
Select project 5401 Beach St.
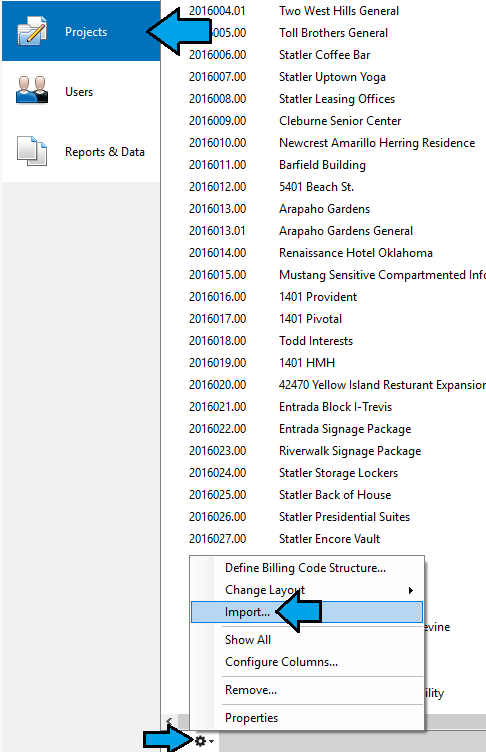(x=316, y=187)
